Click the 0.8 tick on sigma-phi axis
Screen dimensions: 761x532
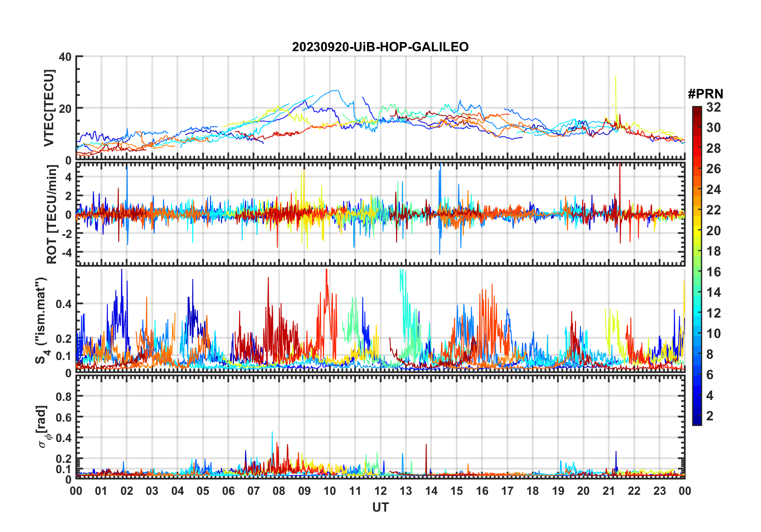pos(64,396)
